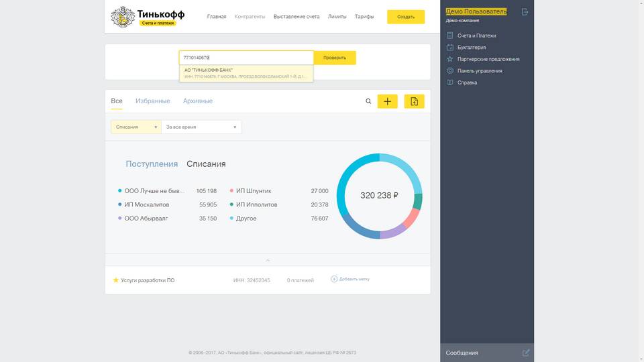
Task: Open the Сообщения compose icon
Action: (525, 353)
